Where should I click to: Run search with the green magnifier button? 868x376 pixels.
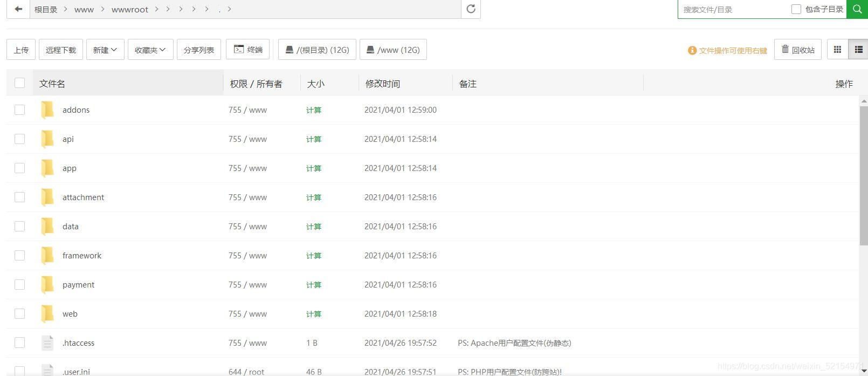(x=857, y=9)
